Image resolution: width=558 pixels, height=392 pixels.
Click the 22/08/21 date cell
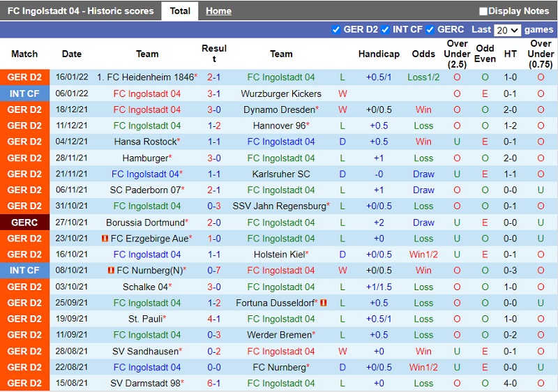[72, 367]
